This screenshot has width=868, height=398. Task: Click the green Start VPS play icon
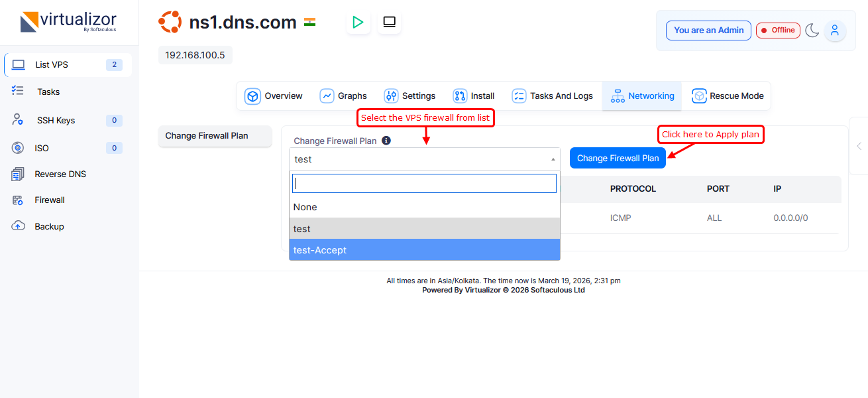pyautogui.click(x=358, y=23)
